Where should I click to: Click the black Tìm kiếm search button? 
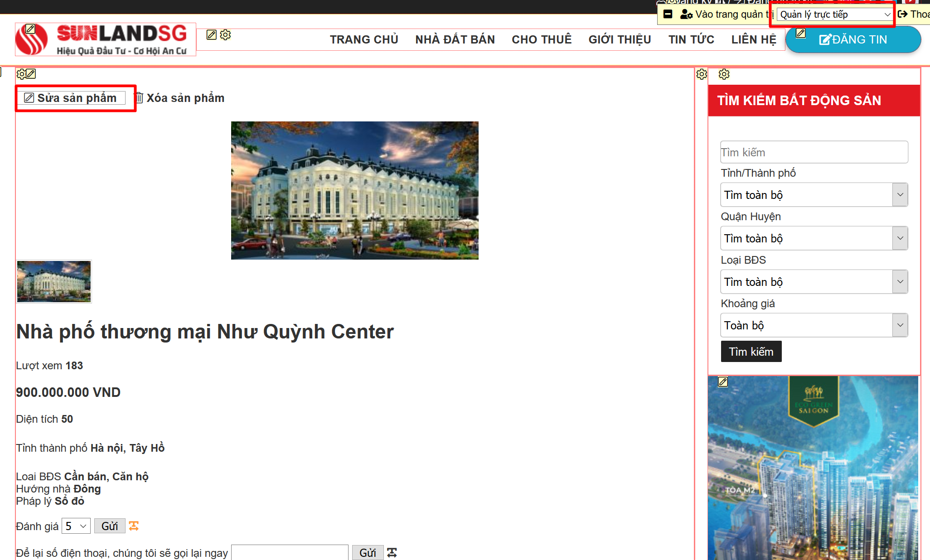[751, 352]
